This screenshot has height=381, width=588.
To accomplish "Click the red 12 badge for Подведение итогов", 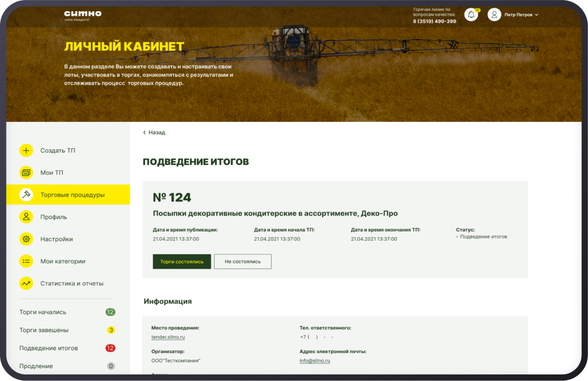I will coord(110,348).
